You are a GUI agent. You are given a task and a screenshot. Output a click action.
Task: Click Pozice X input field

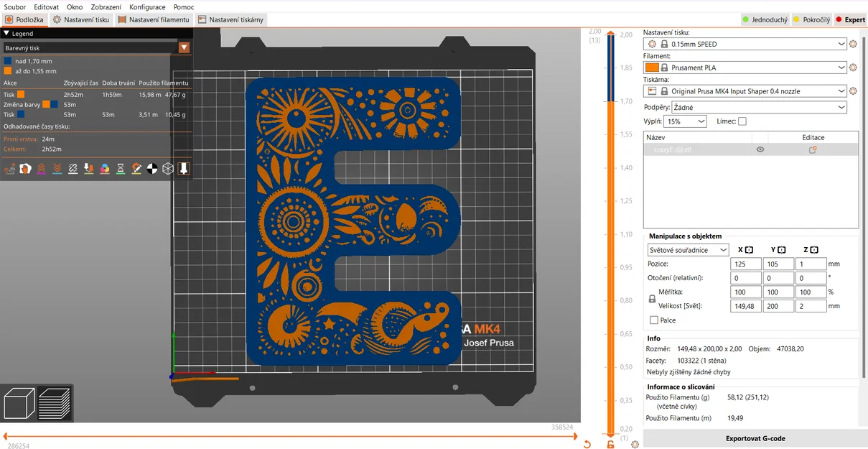746,264
